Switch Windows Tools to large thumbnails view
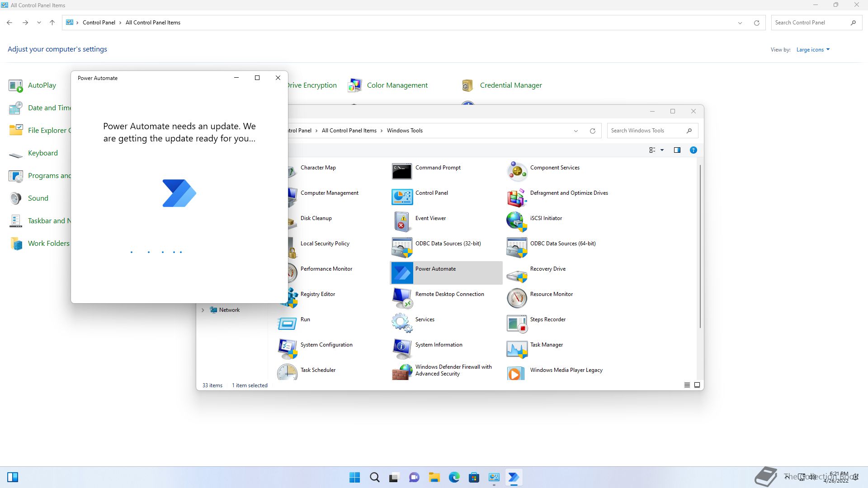 click(x=697, y=385)
